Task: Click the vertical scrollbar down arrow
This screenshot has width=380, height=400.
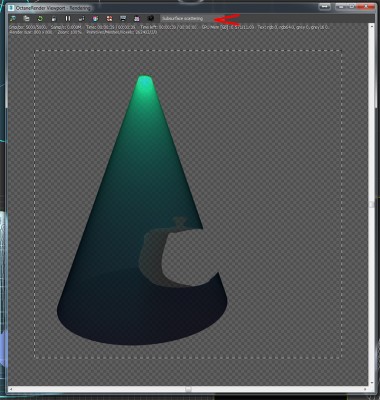Action: [x=372, y=383]
